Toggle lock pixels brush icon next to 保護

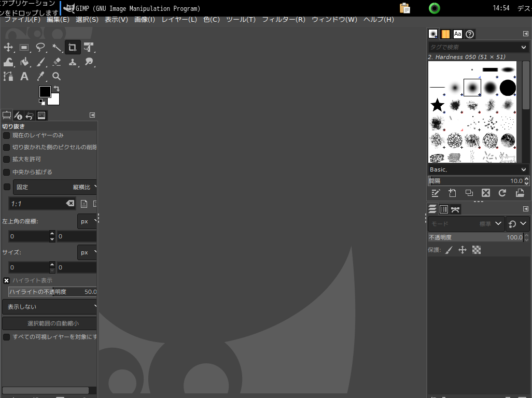point(449,250)
